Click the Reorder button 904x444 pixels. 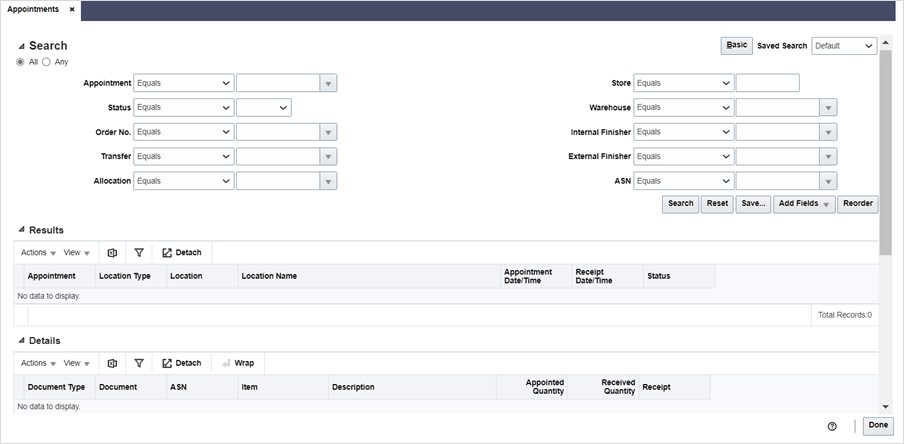tap(858, 204)
